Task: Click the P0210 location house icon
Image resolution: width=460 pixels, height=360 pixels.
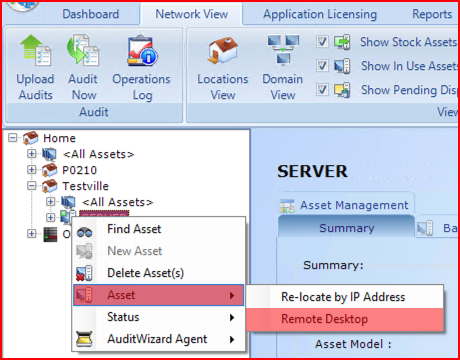Action: 49,170
